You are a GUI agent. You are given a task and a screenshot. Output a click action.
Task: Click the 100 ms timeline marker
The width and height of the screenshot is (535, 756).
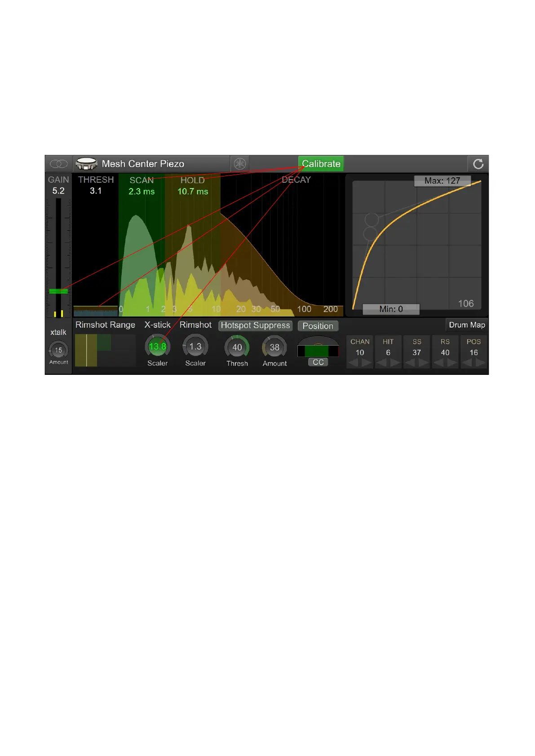(304, 309)
